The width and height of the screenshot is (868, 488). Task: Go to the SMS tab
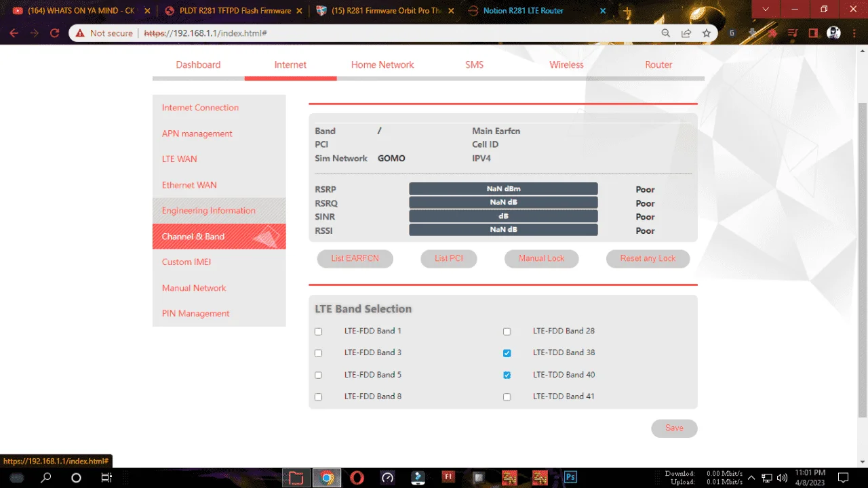[x=474, y=65]
